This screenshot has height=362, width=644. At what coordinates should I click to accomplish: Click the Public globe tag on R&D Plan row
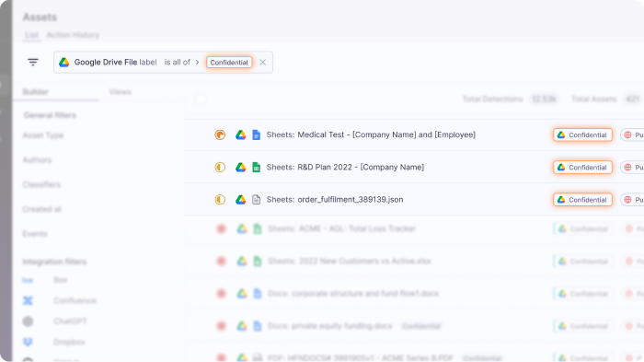(633, 168)
